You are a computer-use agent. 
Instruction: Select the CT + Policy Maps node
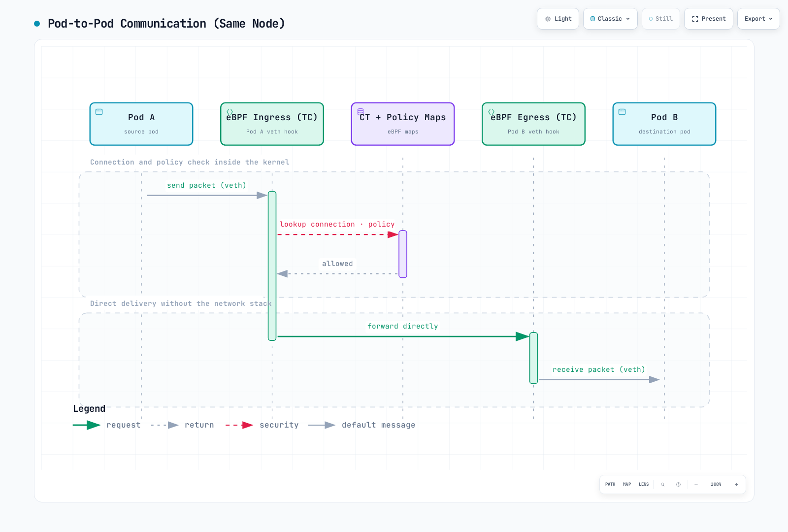(x=403, y=124)
